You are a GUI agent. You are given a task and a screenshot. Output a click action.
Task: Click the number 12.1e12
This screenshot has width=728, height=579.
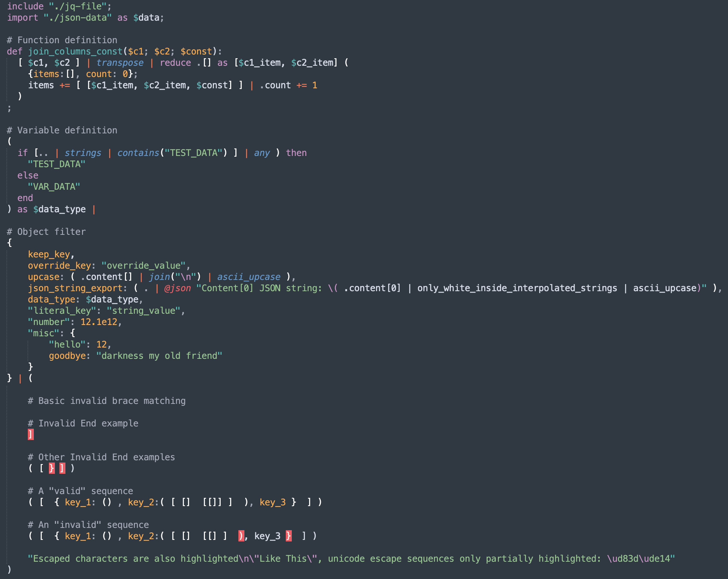99,322
